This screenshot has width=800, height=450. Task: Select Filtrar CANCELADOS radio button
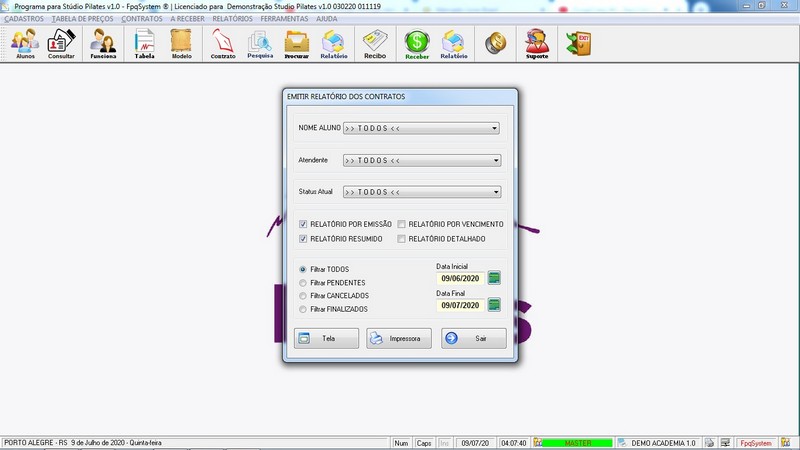coord(303,296)
